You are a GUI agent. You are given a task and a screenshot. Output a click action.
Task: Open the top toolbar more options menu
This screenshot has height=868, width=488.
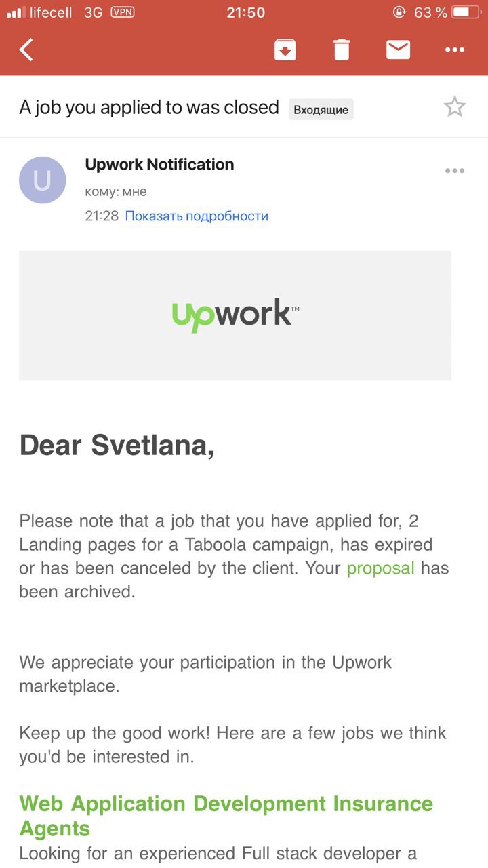coord(454,50)
